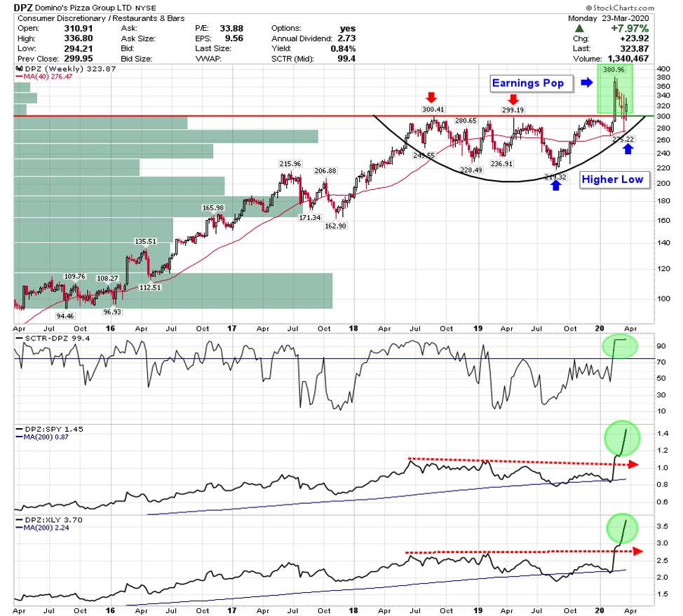Click the red down arrow above 299.19
Viewport: 683px width, 616px height.
click(x=513, y=99)
